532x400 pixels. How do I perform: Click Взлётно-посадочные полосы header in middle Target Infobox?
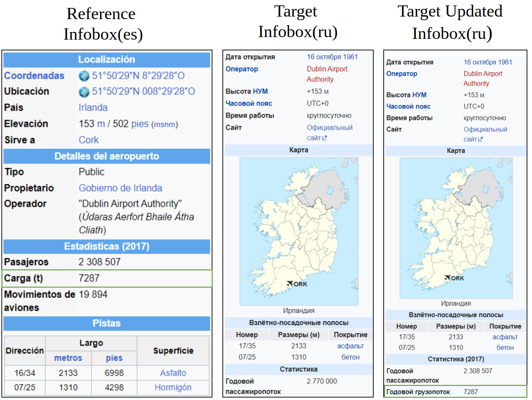[x=299, y=323]
